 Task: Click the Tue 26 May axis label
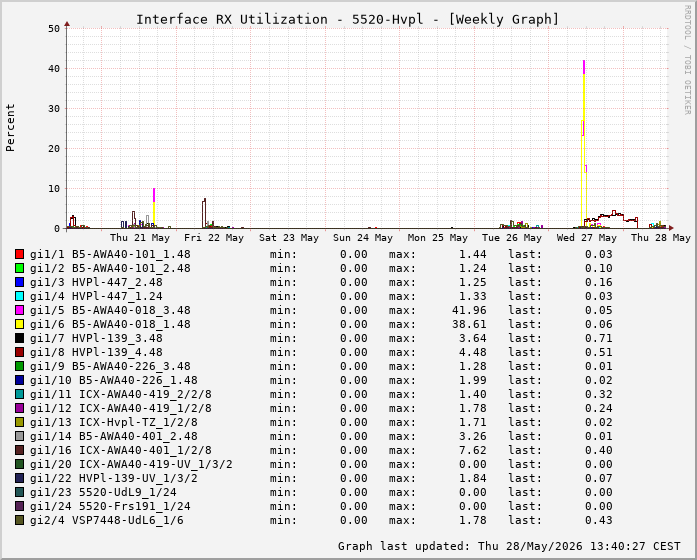[x=512, y=238]
